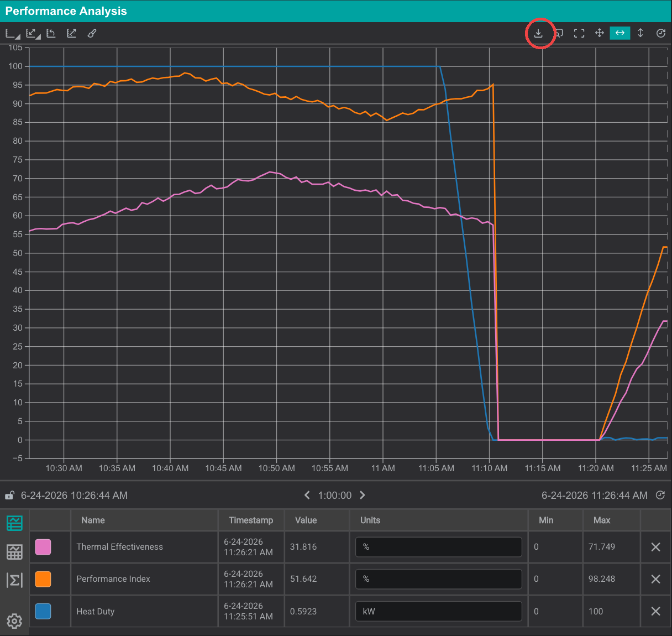Image resolution: width=672 pixels, height=636 pixels.
Task: Remove the Heat Duty trace
Action: (656, 611)
